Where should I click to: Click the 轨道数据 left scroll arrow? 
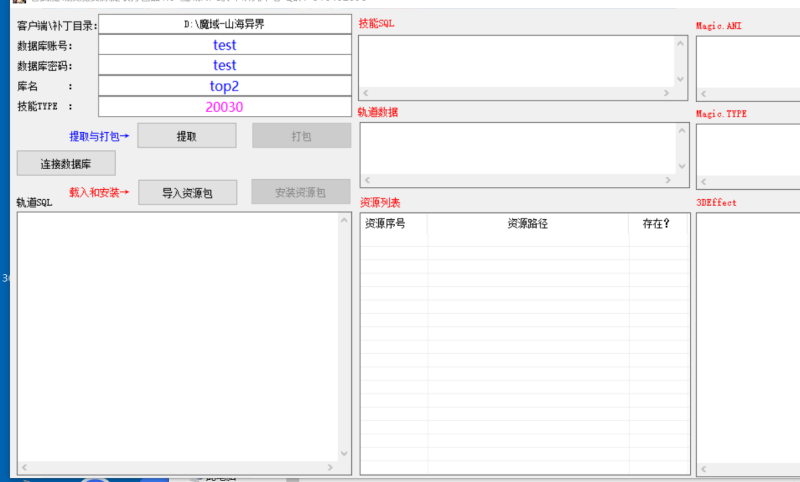click(367, 180)
